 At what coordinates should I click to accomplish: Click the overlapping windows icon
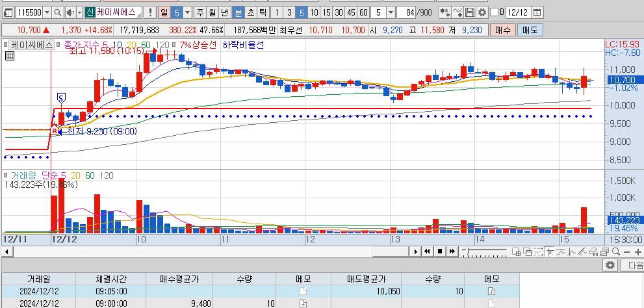coord(528,251)
